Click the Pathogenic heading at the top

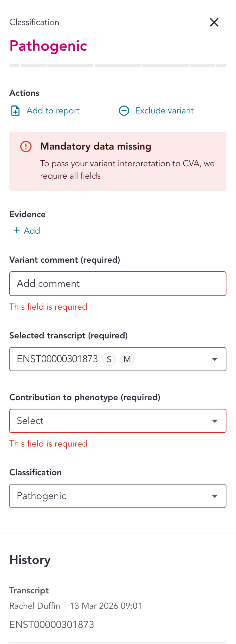pyautogui.click(x=48, y=46)
